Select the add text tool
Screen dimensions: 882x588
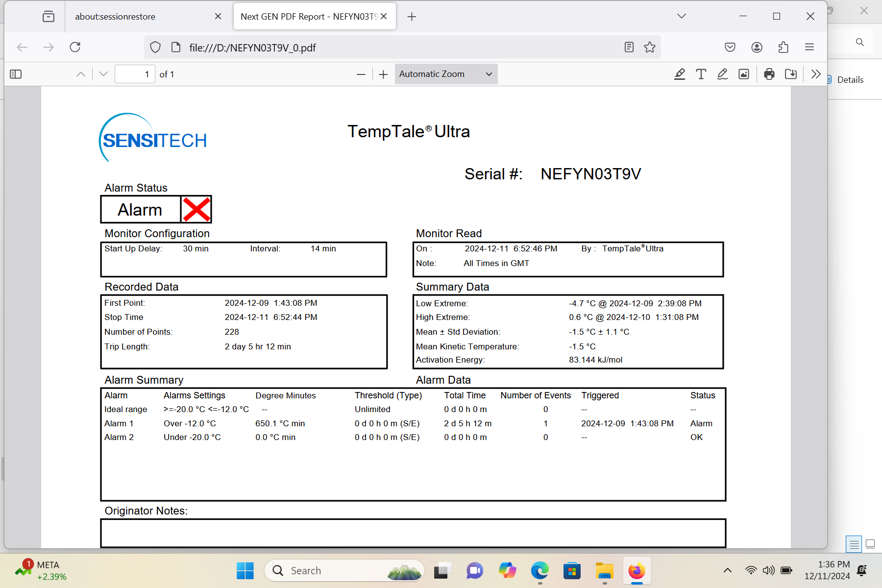[x=701, y=74]
